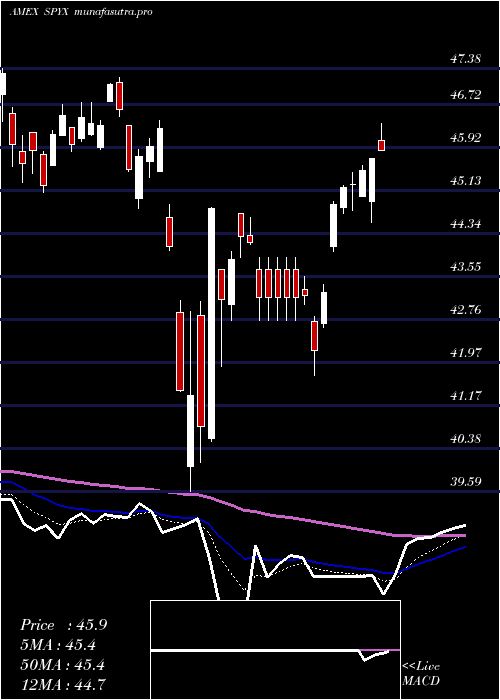Screen dimensions: 500x700
Task: Click the 39.59 price level label
Action: [466, 482]
